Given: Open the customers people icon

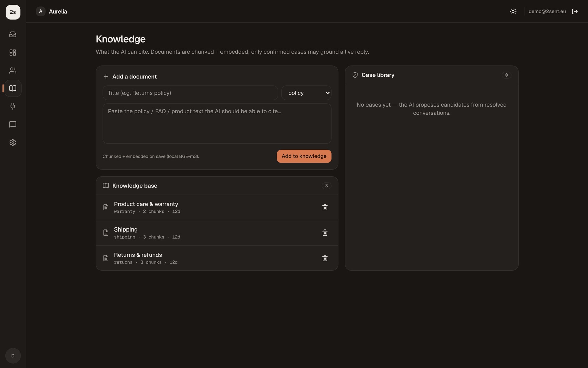Looking at the screenshot, I should click(x=13, y=71).
